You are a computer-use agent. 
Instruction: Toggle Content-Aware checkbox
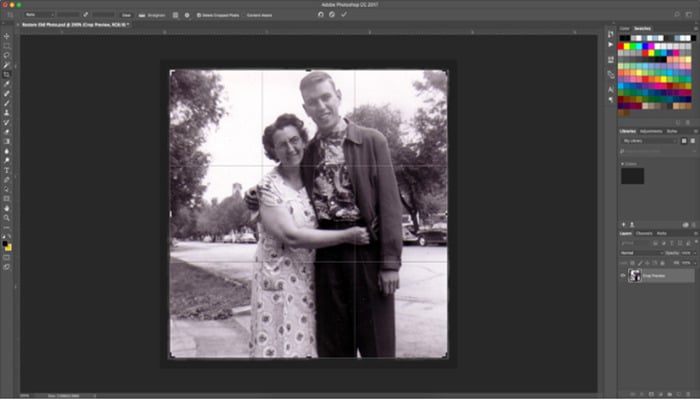(259, 15)
